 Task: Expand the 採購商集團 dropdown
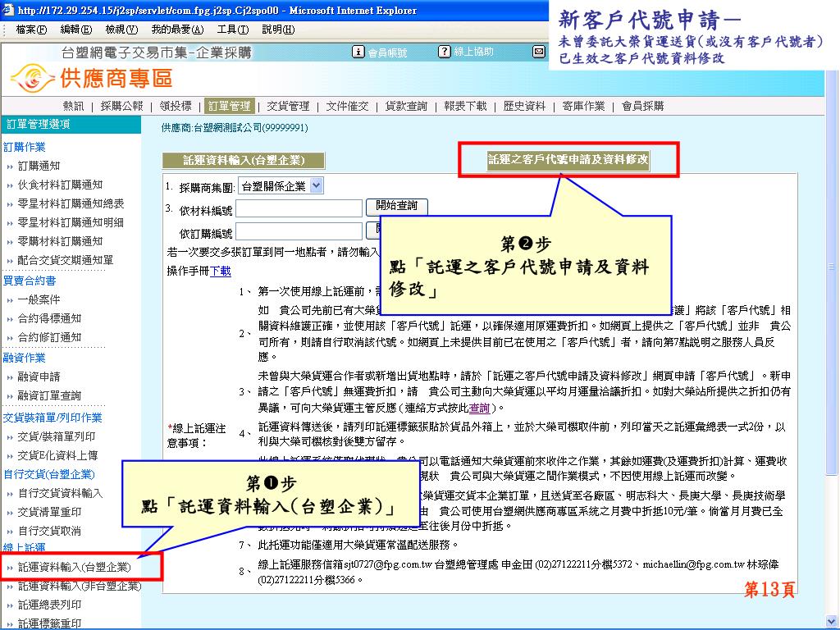(281, 186)
